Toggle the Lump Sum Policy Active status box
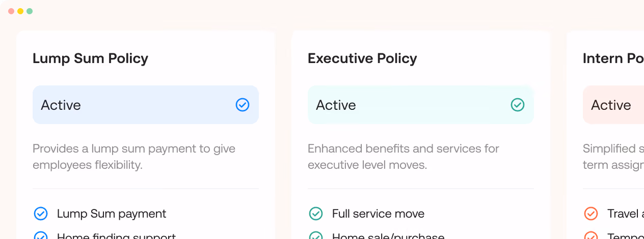Image resolution: width=644 pixels, height=239 pixels. pyautogui.click(x=146, y=105)
